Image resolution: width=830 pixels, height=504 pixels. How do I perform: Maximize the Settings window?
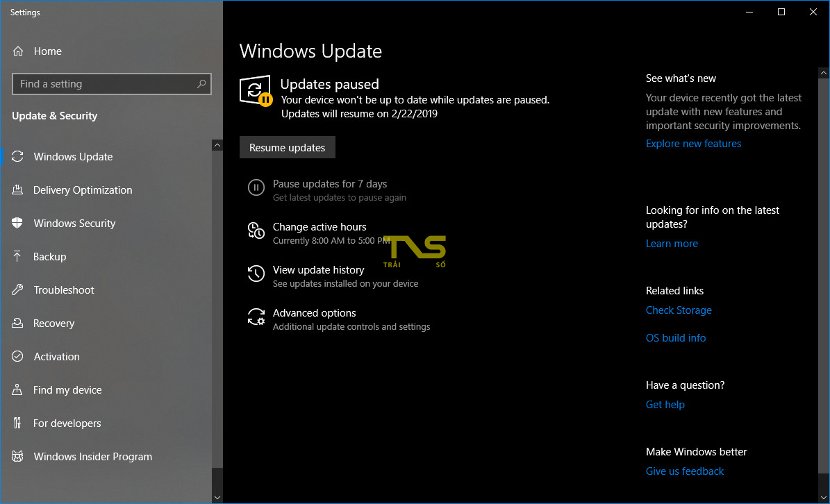click(x=781, y=12)
